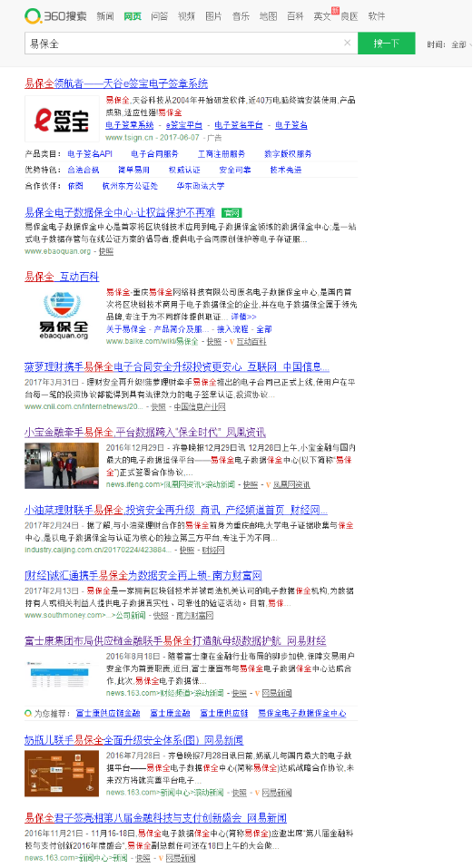Click the V icon beside 凤凰网资讯
The image size is (473, 868).
click(268, 485)
